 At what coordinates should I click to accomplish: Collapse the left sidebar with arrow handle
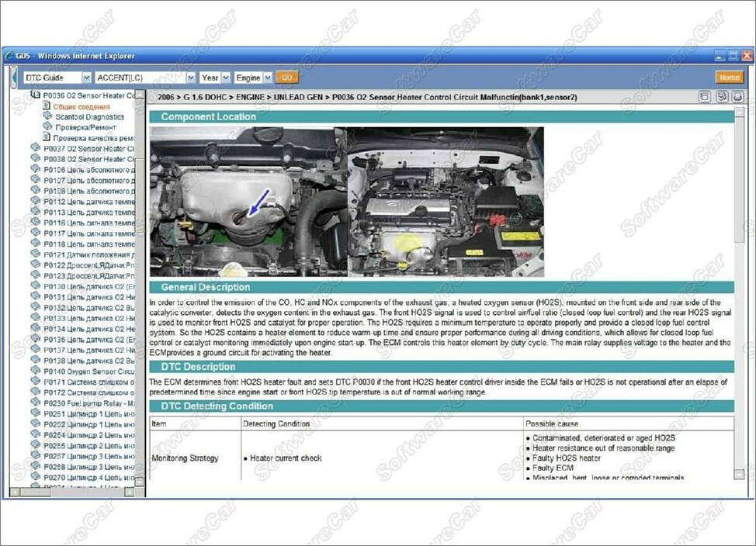13,78
